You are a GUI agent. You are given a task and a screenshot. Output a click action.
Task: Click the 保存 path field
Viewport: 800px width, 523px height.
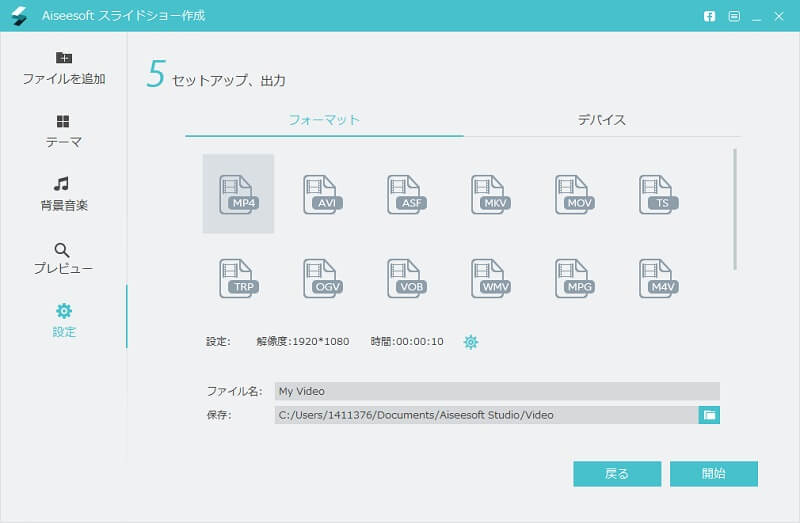coord(486,415)
